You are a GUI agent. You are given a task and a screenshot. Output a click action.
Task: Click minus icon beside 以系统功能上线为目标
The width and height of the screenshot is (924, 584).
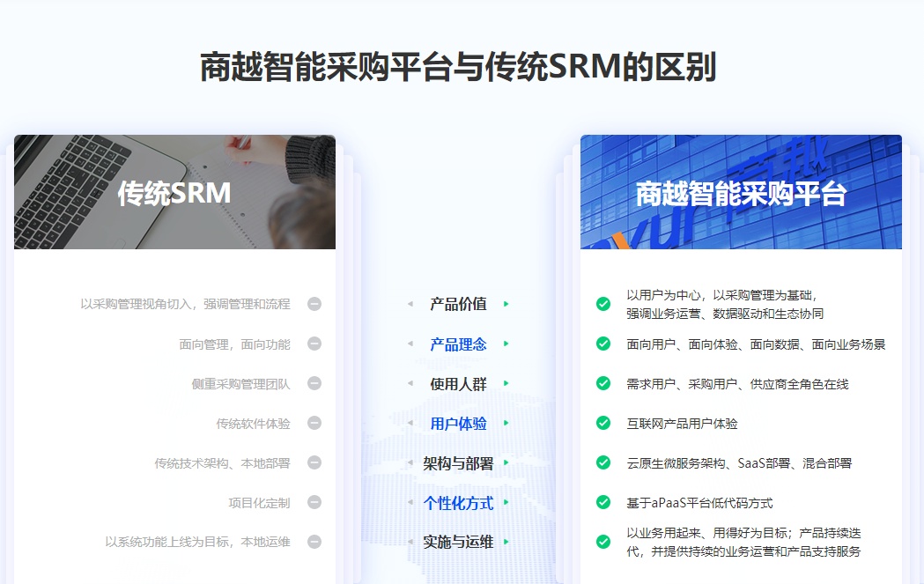tap(314, 542)
